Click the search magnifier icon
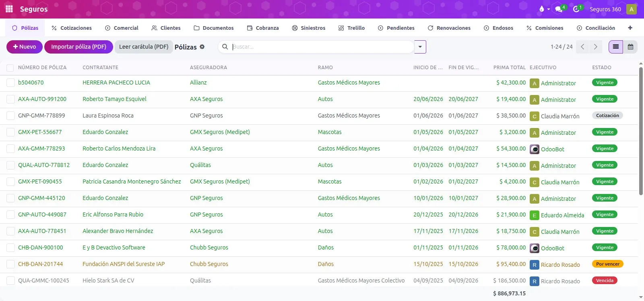644x301 pixels. 225,47
